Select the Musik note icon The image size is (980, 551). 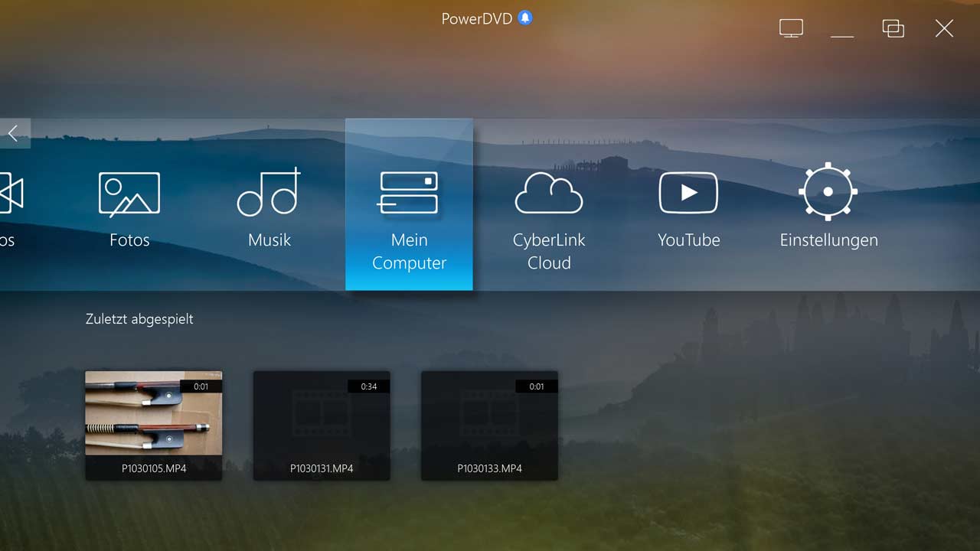[269, 193]
